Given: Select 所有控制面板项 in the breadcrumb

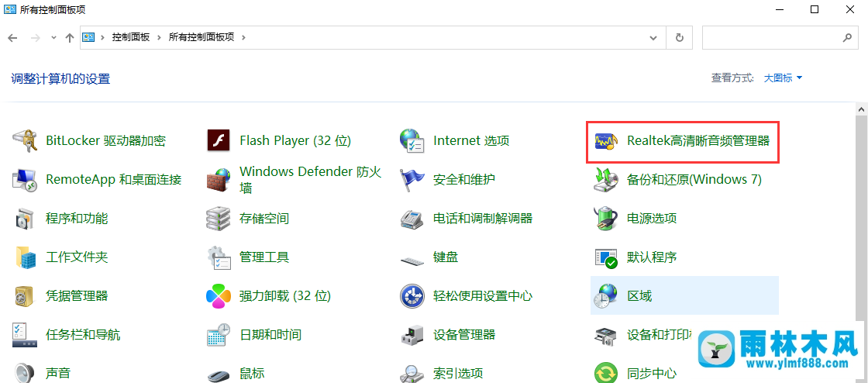Looking at the screenshot, I should tap(201, 38).
